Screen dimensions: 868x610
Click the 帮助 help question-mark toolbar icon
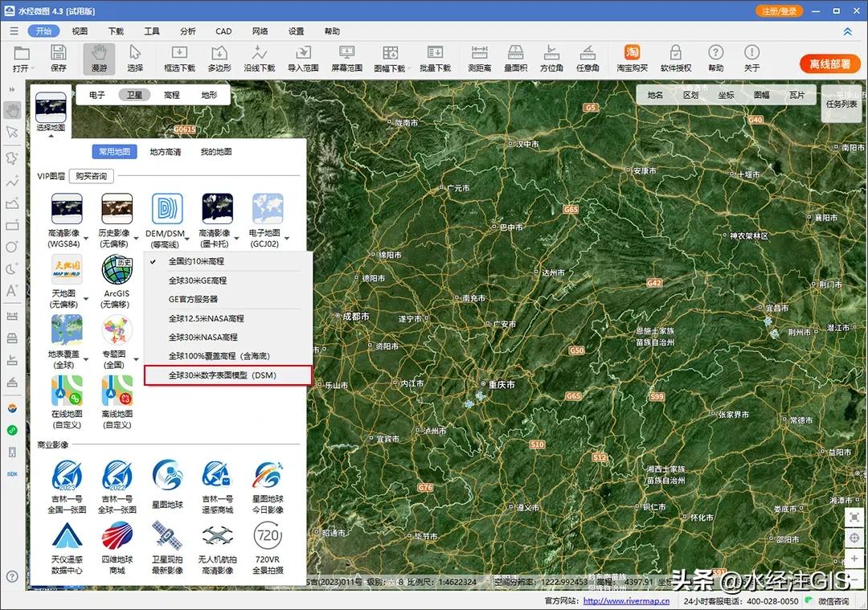716,58
